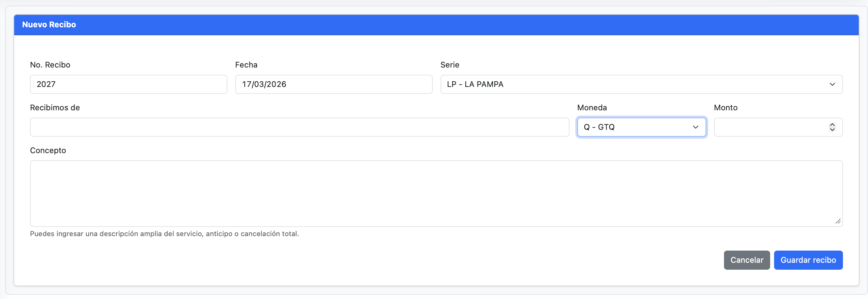This screenshot has height=299, width=868.
Task: Click inside the Concepto text area
Action: click(x=436, y=193)
